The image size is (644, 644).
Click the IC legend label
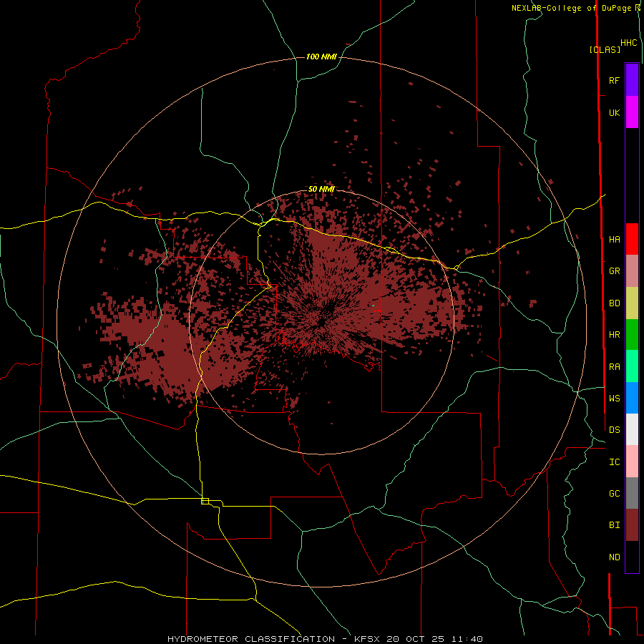(614, 462)
